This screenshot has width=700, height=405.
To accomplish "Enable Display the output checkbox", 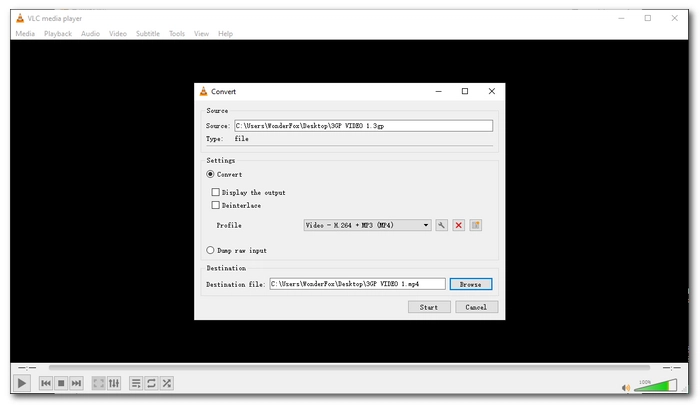I will coord(215,192).
